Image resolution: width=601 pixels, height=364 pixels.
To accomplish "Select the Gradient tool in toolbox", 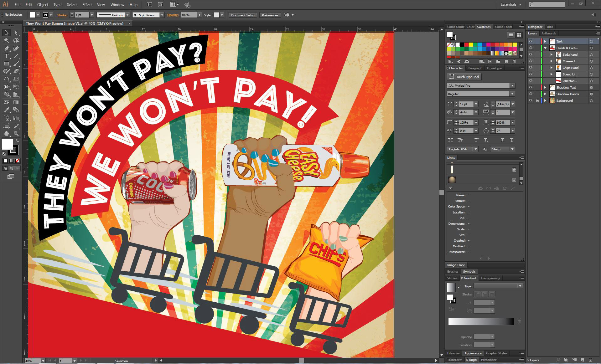I will [x=16, y=102].
